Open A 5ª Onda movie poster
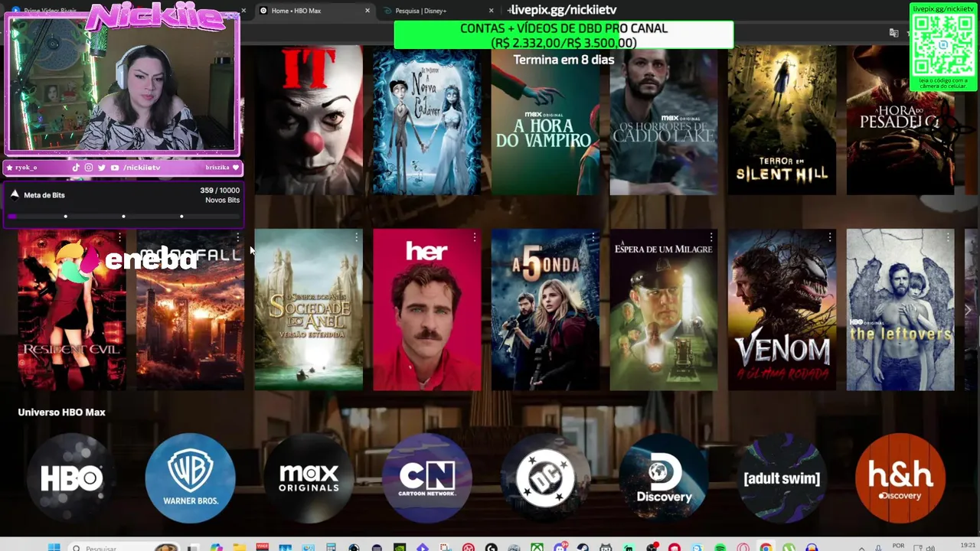The image size is (980, 551). pyautogui.click(x=545, y=310)
